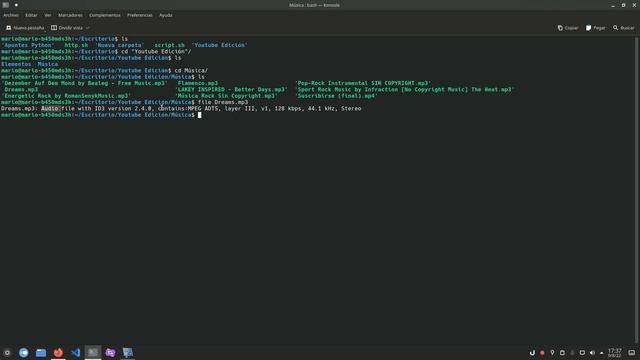Click the Pegar toolbar button

point(596,28)
